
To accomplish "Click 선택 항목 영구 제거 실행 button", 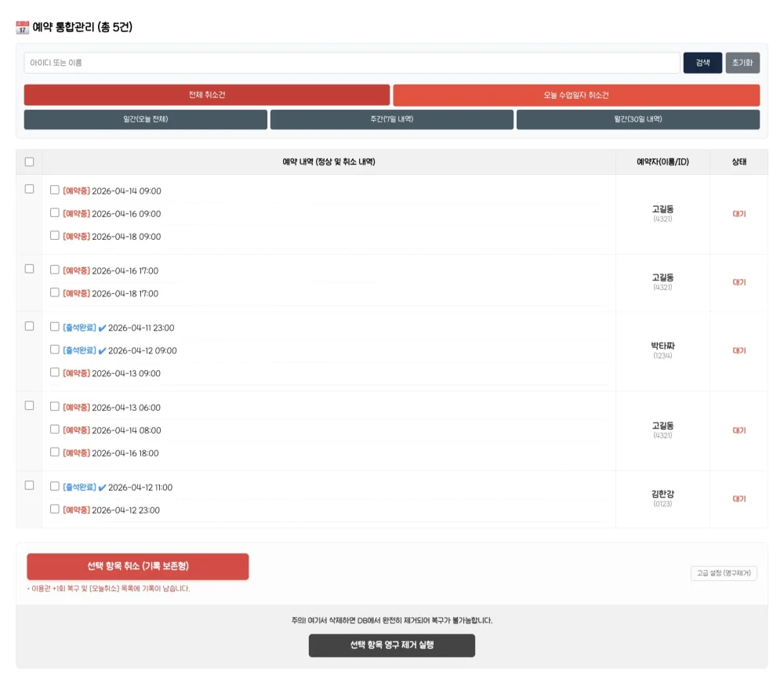I will point(392,645).
